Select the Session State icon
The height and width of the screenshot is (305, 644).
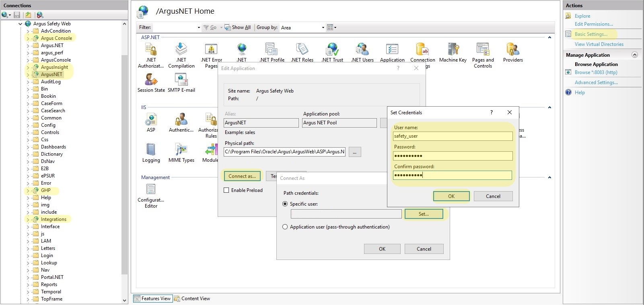click(x=151, y=83)
